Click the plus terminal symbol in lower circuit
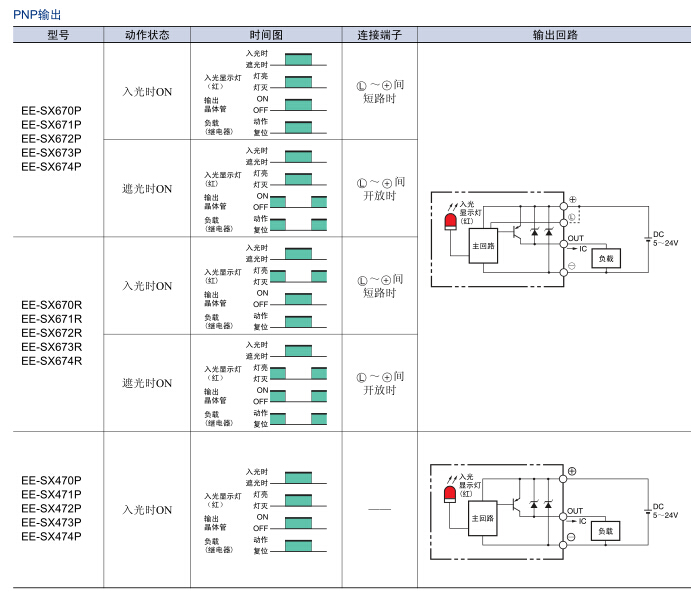 572,471
